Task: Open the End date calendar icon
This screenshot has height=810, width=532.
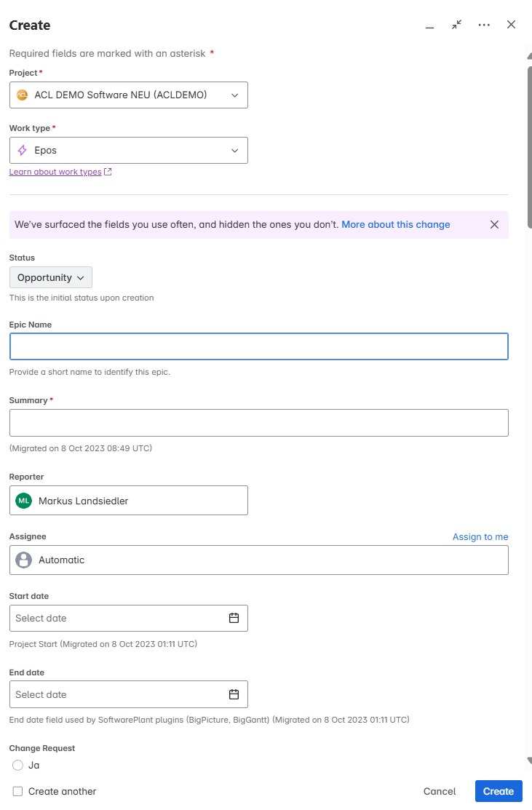Action: coord(234,695)
